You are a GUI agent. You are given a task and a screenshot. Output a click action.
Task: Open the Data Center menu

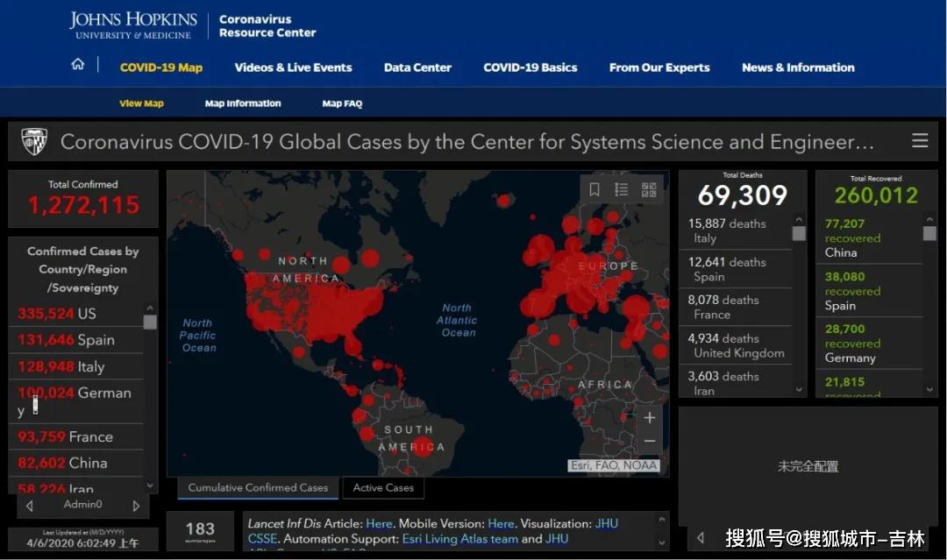tap(417, 67)
